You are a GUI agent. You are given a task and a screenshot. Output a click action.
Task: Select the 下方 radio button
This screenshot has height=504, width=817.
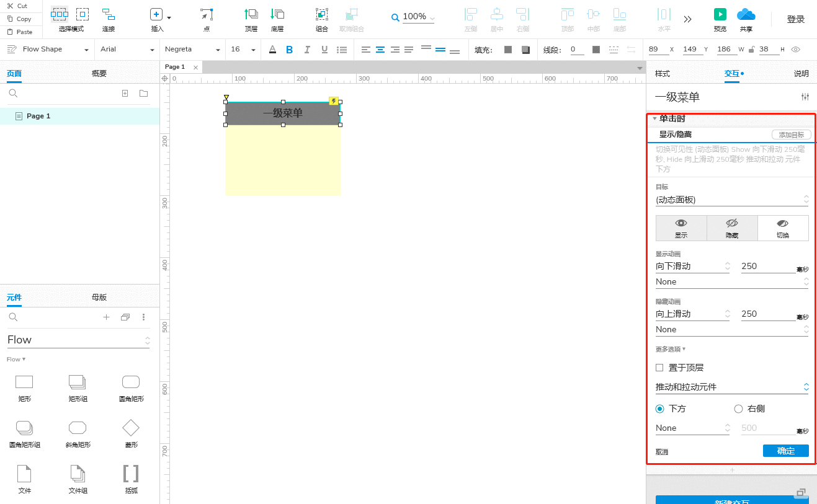coord(660,409)
